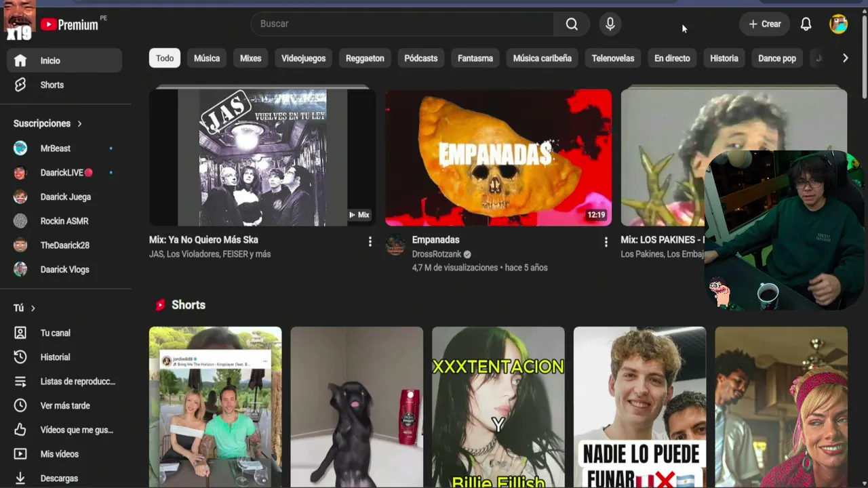Open the Empanadas video title link
The image size is (868, 488).
point(435,240)
